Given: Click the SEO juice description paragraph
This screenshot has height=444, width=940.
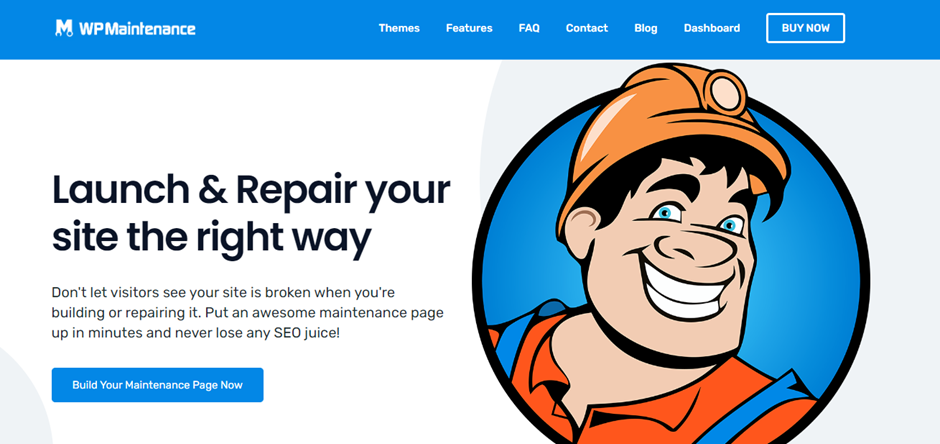Looking at the screenshot, I should tap(250, 312).
